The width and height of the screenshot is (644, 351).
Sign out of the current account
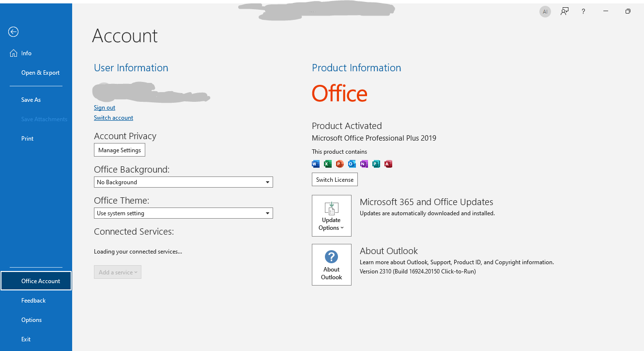[x=104, y=107]
